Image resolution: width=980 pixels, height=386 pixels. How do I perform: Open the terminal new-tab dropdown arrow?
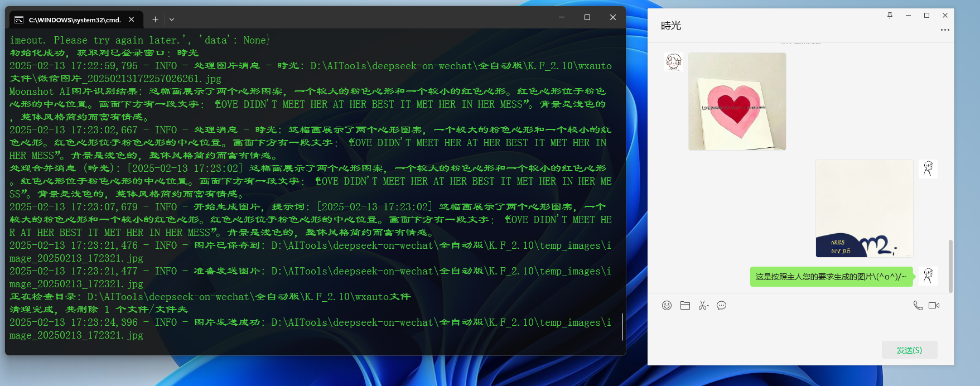pyautogui.click(x=172, y=19)
